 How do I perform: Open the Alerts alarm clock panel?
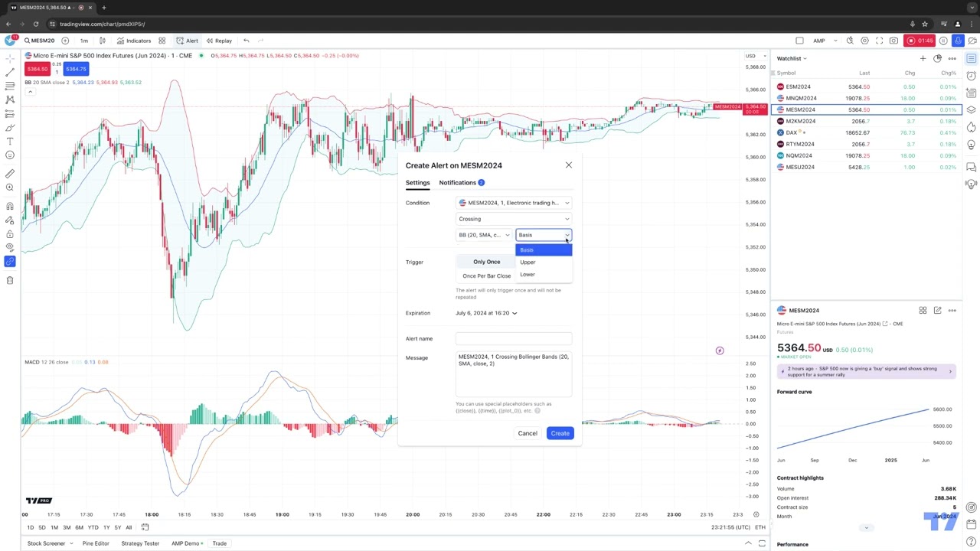coord(971,76)
